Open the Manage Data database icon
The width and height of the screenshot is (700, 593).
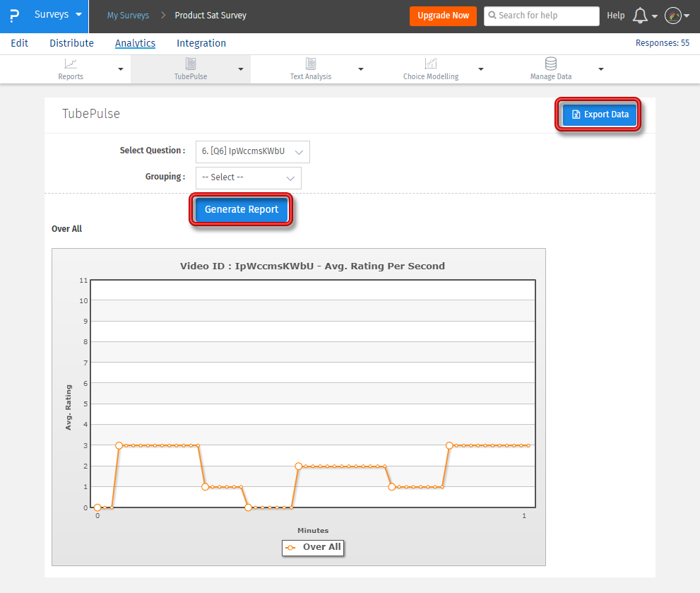(x=551, y=64)
